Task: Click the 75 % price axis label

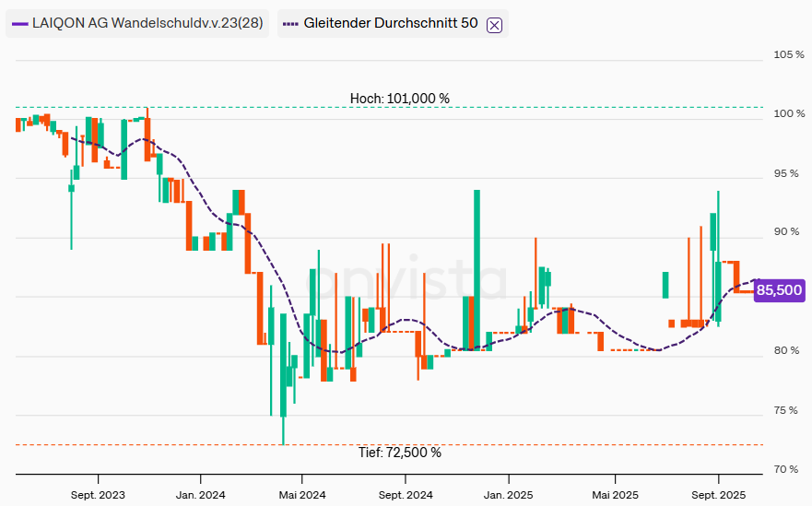Action: [788, 411]
